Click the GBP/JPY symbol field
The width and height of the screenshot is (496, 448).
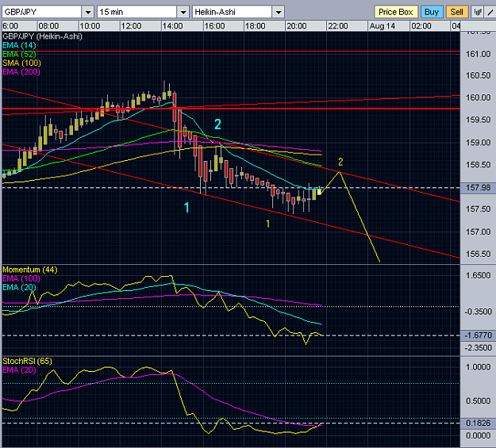coord(42,12)
